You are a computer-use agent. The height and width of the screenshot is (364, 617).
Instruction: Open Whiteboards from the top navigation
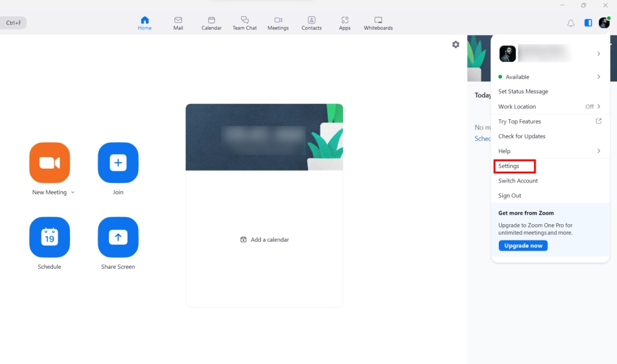(378, 24)
